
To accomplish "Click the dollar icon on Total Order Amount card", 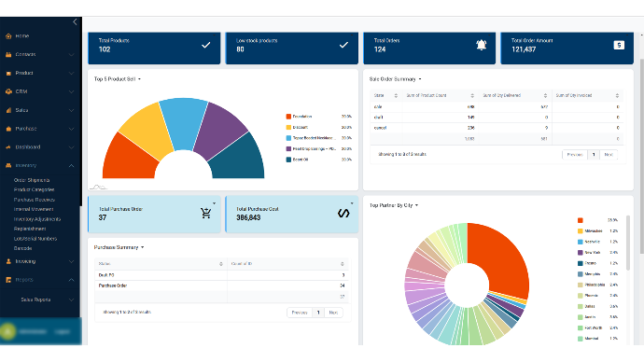I will coord(619,45).
